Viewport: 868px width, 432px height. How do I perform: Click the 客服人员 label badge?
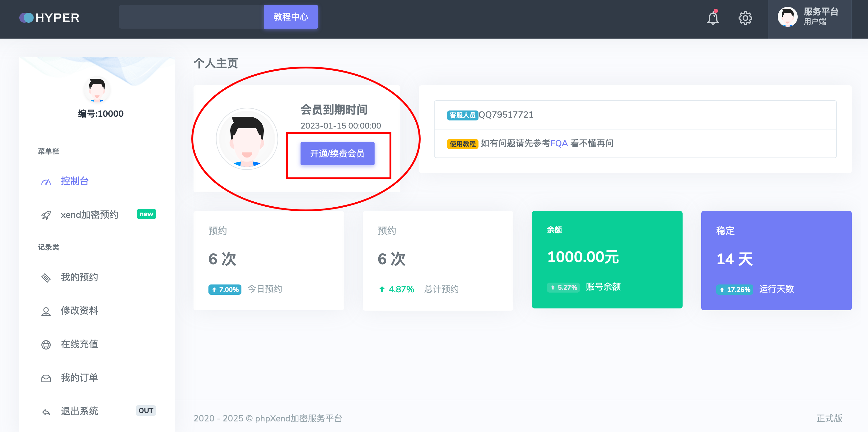click(462, 115)
